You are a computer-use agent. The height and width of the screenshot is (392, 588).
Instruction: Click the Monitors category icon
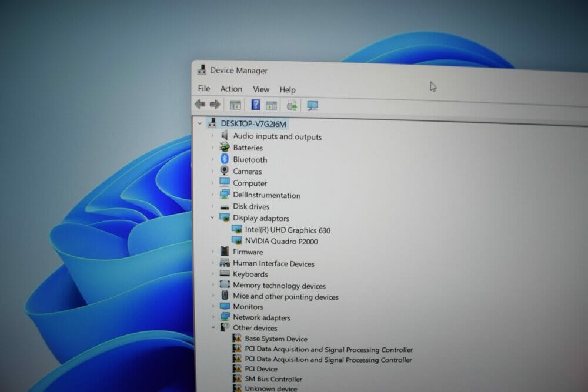225,306
